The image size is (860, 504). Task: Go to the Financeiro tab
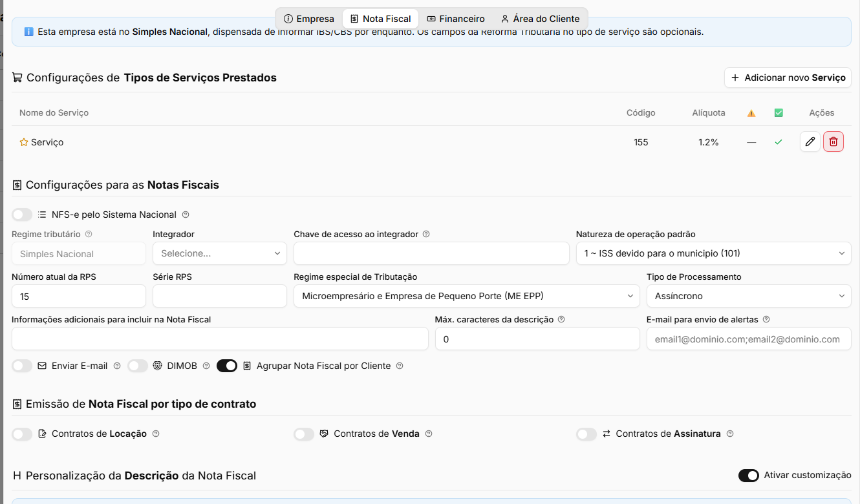pyautogui.click(x=456, y=19)
